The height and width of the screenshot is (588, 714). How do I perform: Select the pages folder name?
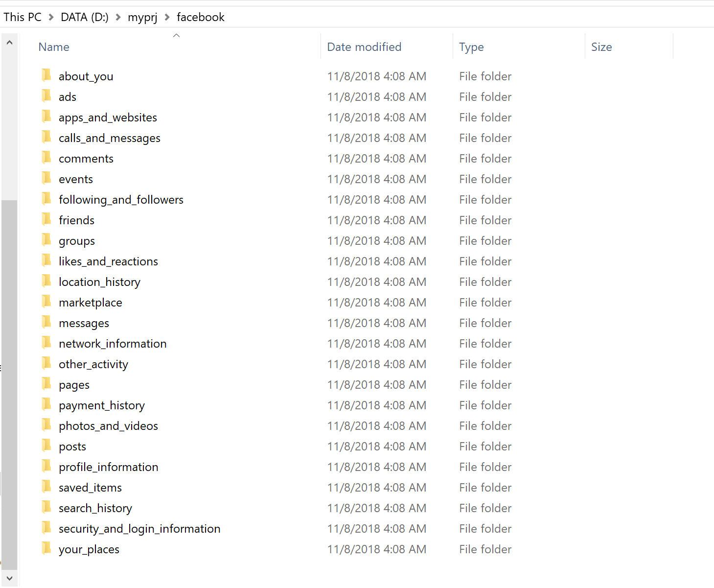pos(74,385)
